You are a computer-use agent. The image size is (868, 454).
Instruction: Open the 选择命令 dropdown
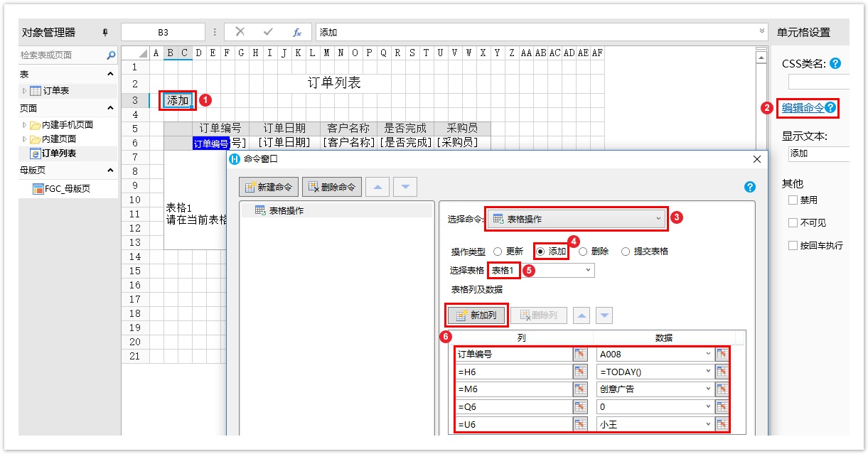(x=577, y=220)
